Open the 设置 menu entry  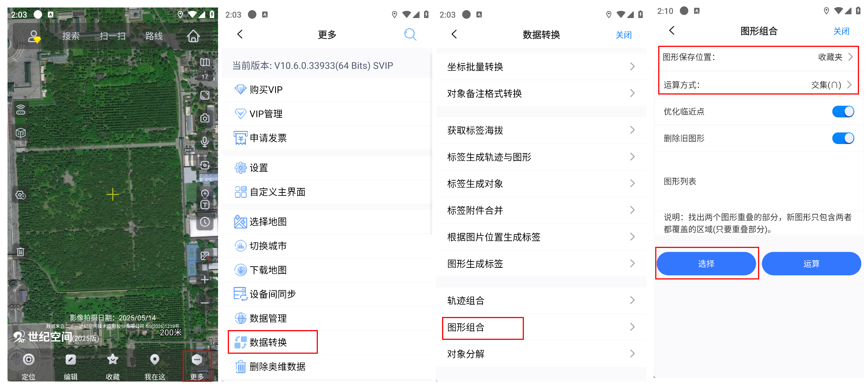tap(327, 168)
